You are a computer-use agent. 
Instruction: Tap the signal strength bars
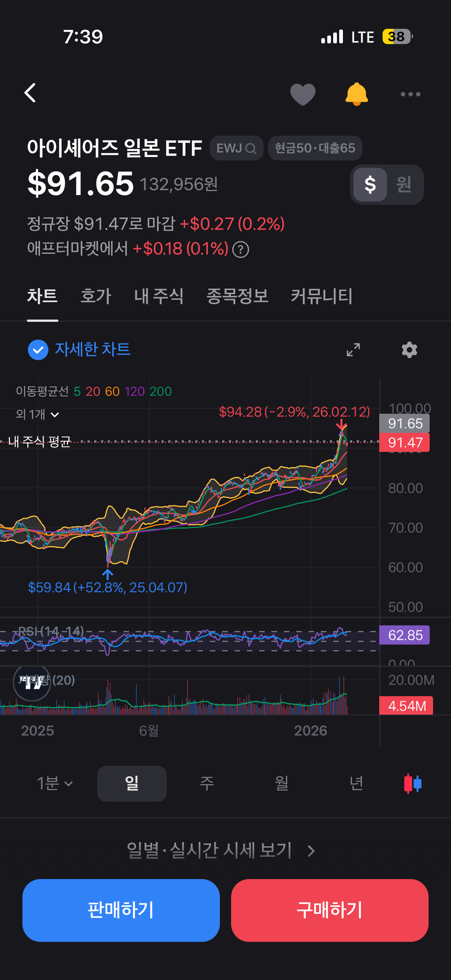point(332,37)
